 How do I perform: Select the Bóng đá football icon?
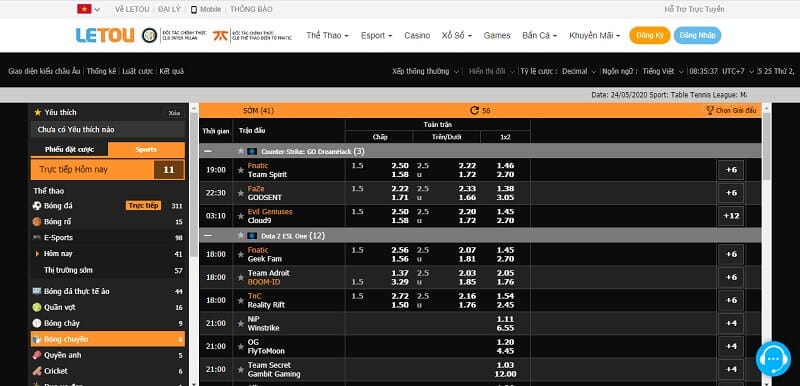click(x=37, y=206)
